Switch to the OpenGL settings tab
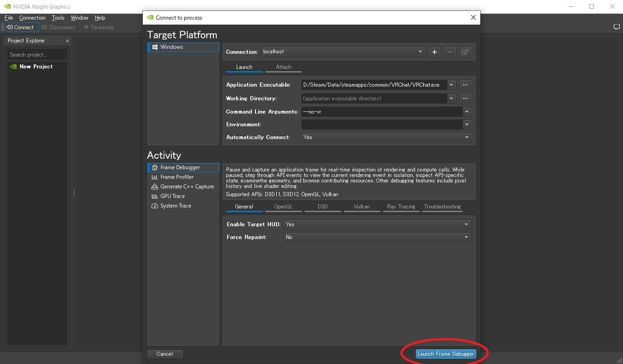The image size is (623, 364). point(283,207)
